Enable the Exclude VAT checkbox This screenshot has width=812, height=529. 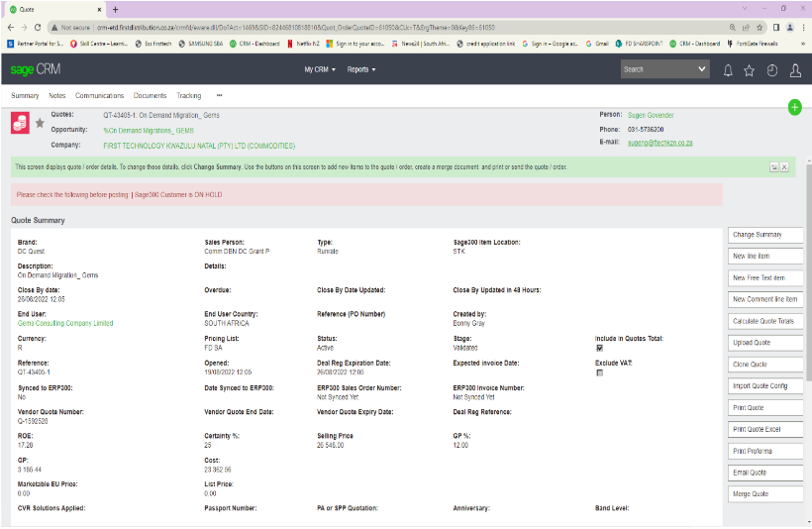[599, 372]
